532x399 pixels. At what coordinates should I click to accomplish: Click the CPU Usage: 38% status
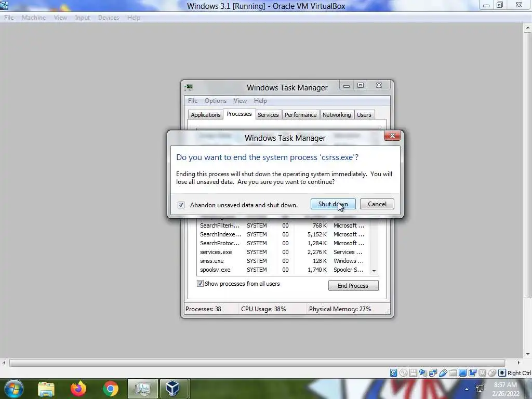[x=263, y=309]
